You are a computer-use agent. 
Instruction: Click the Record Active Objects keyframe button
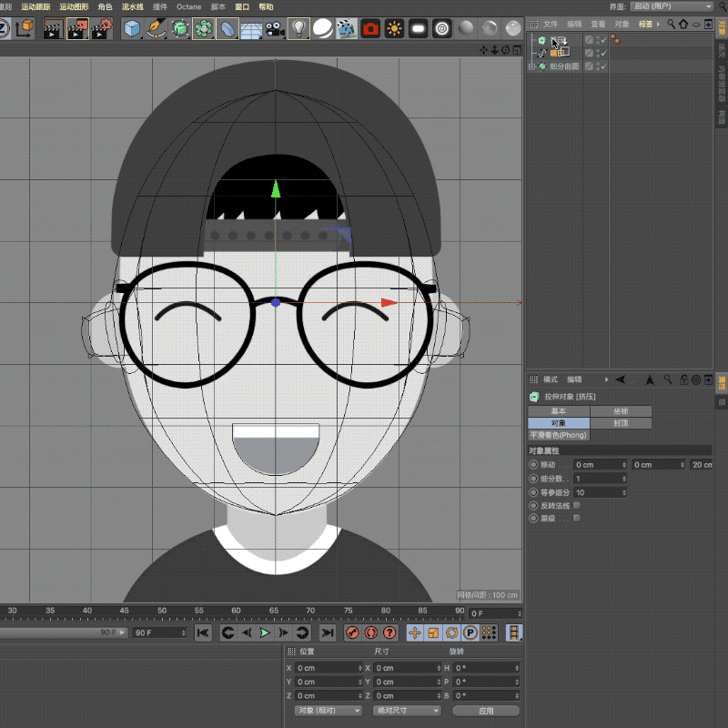coord(351,632)
